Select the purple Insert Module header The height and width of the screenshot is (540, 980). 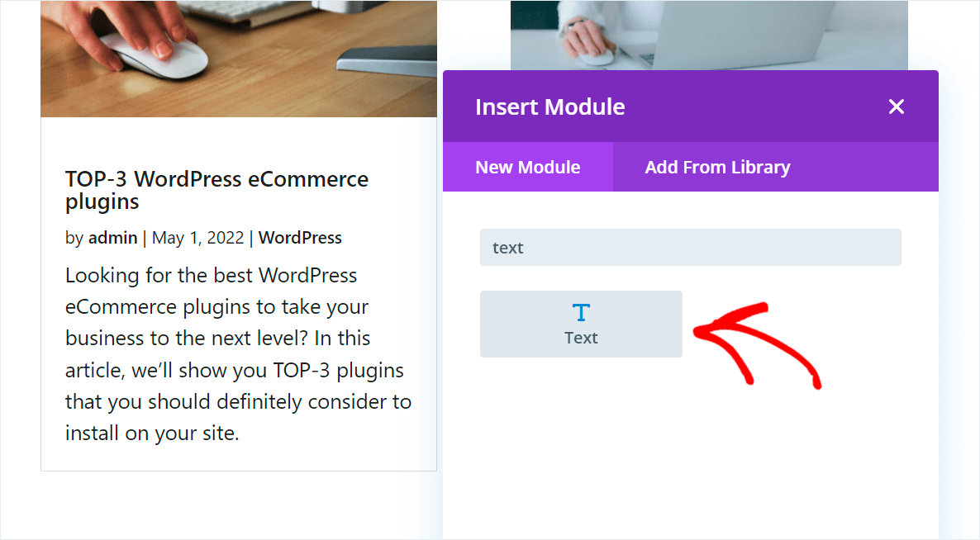[x=549, y=106]
